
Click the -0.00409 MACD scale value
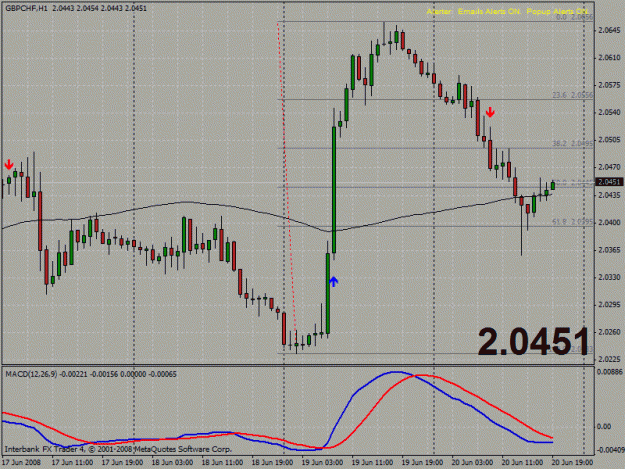pos(611,450)
